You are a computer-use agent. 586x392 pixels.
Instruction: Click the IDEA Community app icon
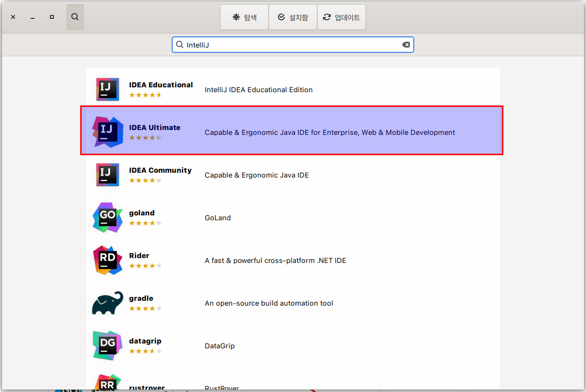[108, 175]
